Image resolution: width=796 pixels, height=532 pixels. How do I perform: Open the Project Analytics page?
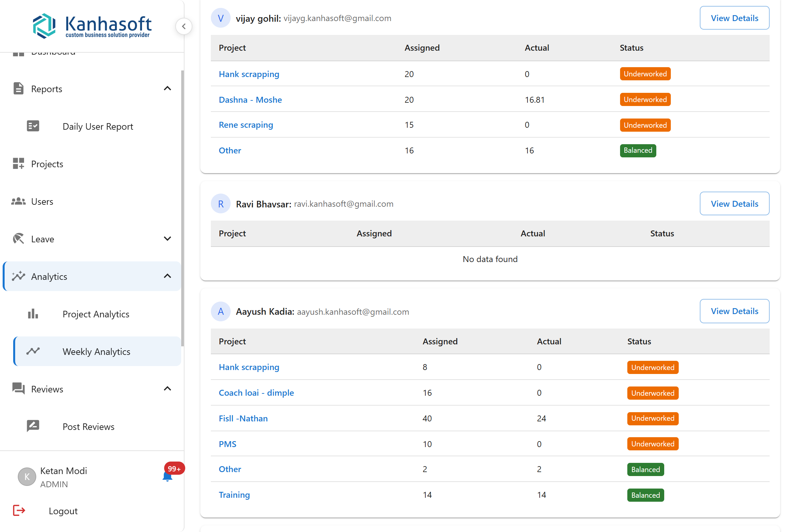(97, 314)
